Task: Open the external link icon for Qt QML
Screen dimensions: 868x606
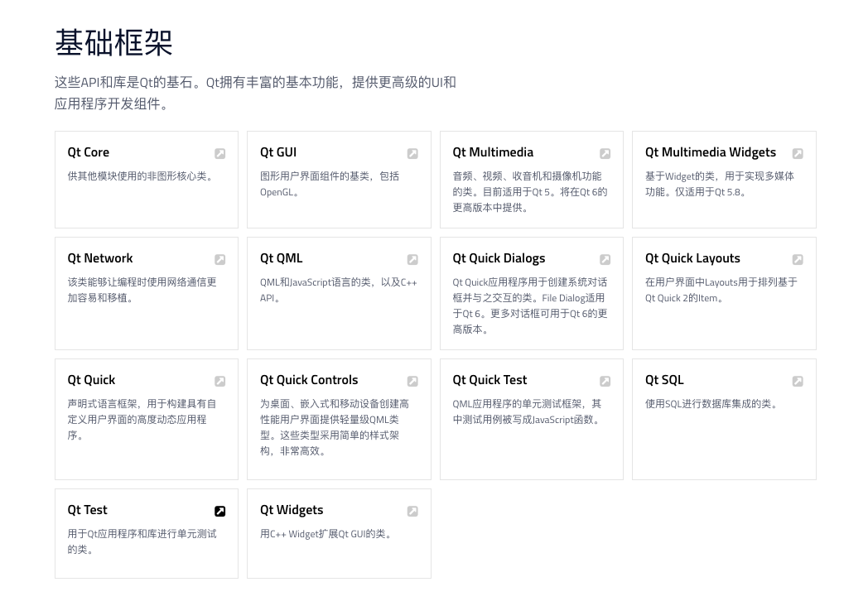Action: point(412,259)
